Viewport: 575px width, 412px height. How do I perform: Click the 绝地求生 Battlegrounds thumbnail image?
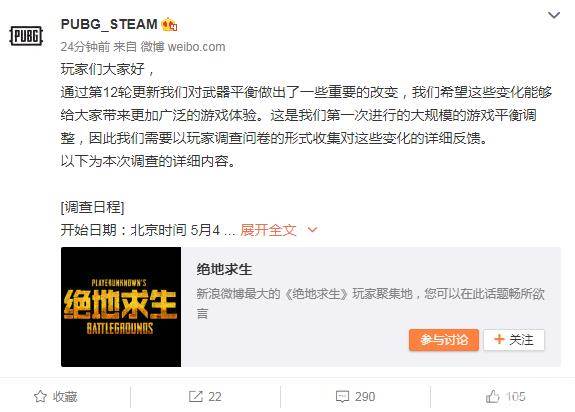(x=121, y=307)
